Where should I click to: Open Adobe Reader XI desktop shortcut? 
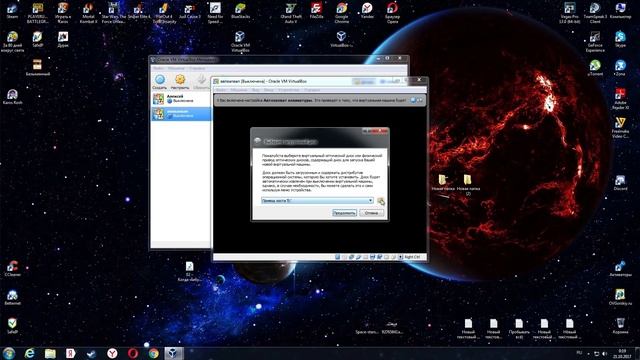620,99
